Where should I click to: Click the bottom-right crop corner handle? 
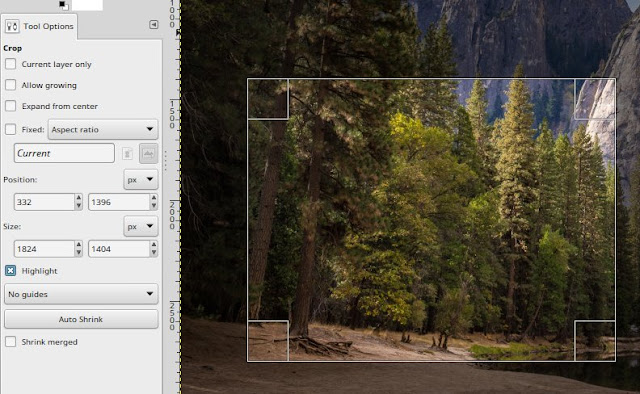[595, 341]
